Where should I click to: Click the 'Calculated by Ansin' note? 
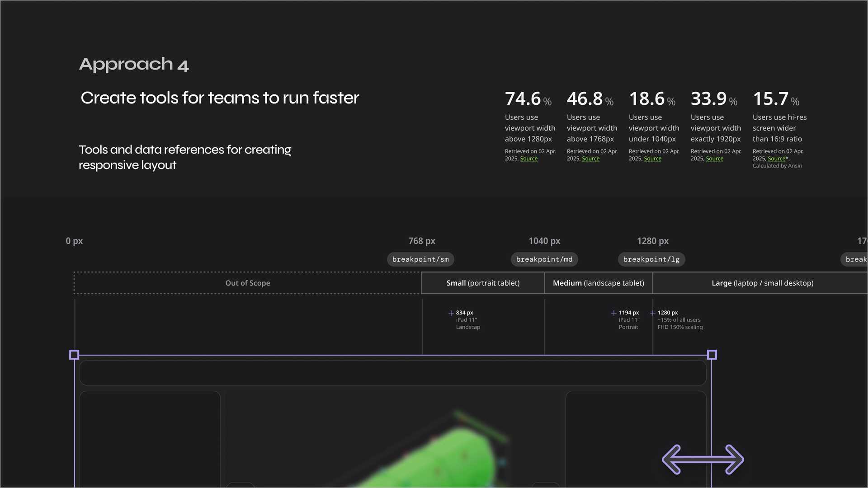pos(777,166)
